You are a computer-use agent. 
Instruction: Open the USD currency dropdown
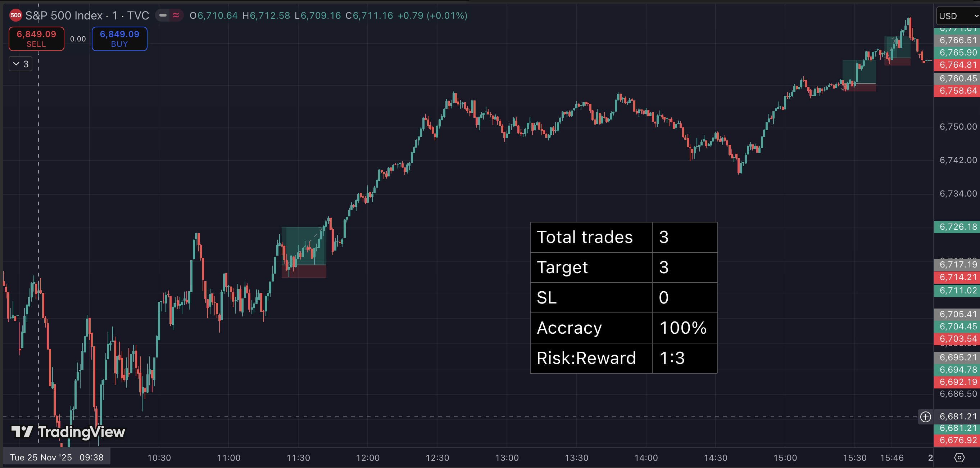click(957, 16)
